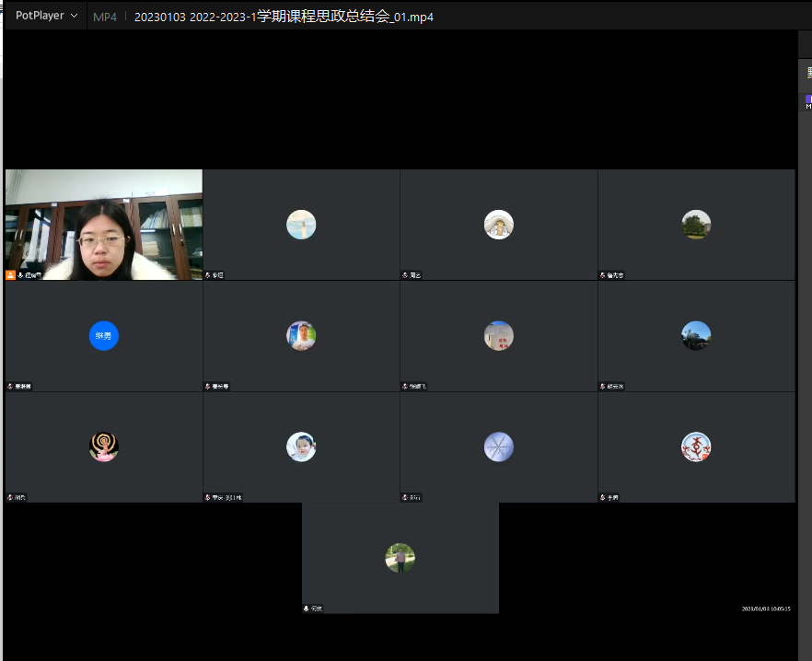This screenshot has height=661, width=812.
Task: Click the purple icon in right side panel
Action: coord(808,99)
